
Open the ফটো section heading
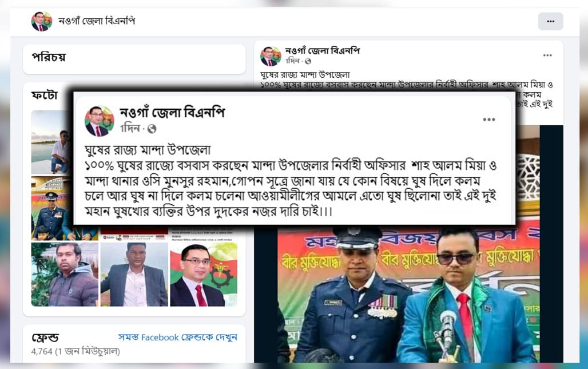click(44, 95)
